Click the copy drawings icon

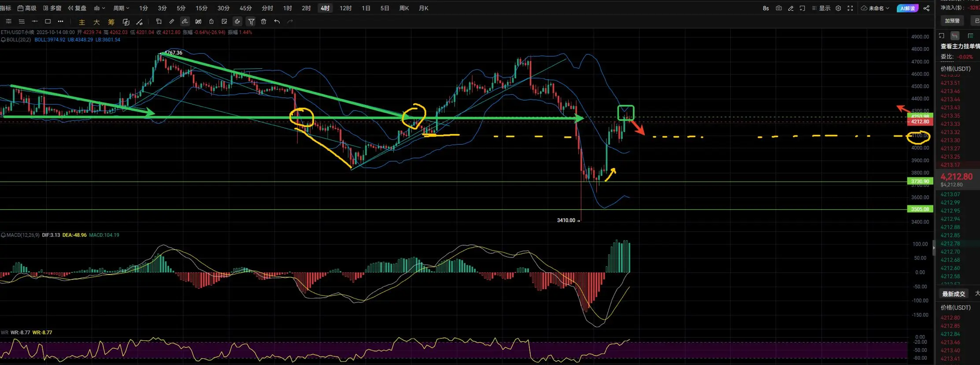(159, 21)
